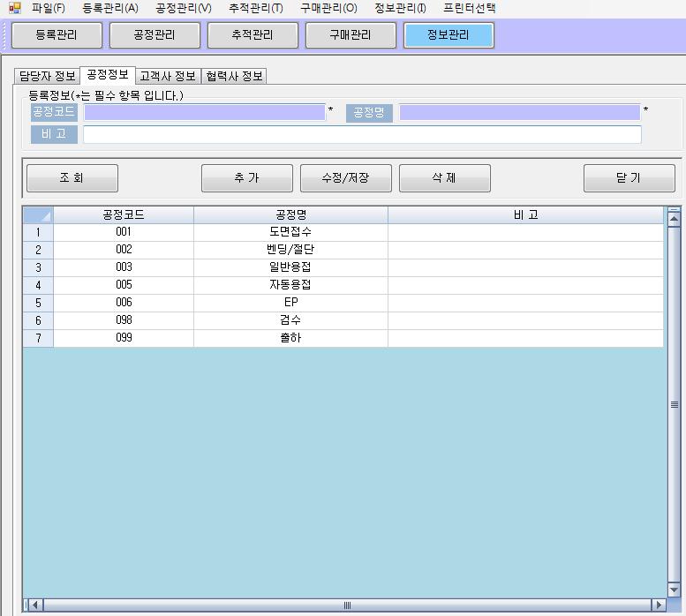Click the grid's vertical scrollbar down arrow

click(674, 590)
